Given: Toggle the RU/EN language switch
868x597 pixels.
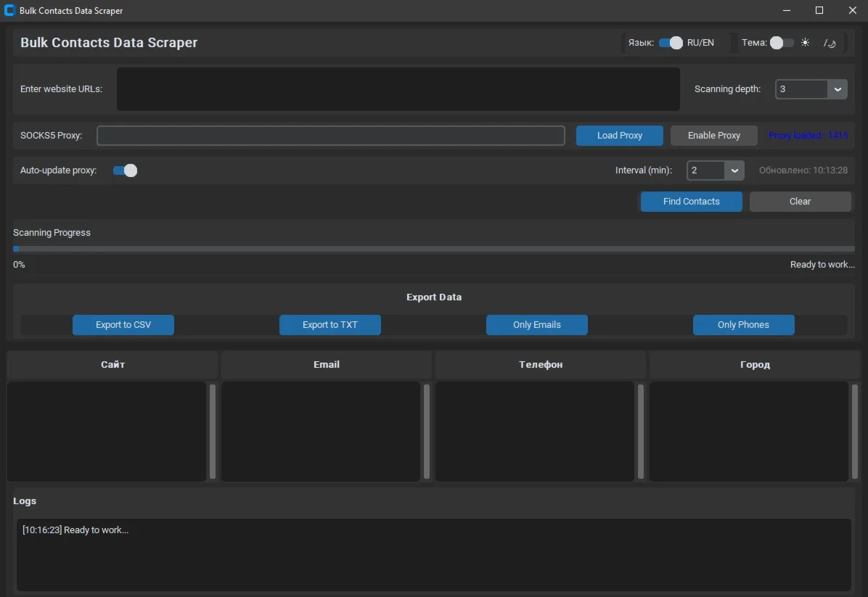Looking at the screenshot, I should [671, 43].
